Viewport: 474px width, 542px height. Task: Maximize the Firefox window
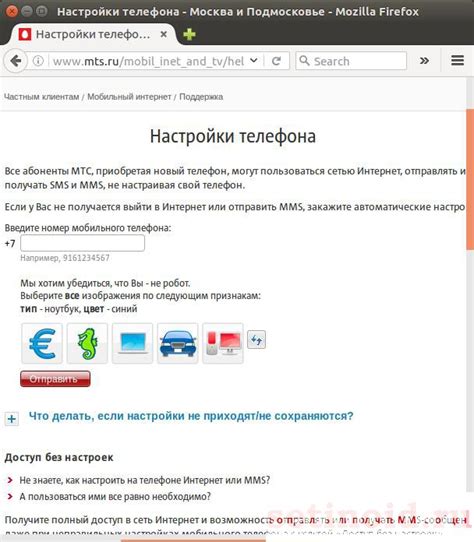[x=42, y=11]
